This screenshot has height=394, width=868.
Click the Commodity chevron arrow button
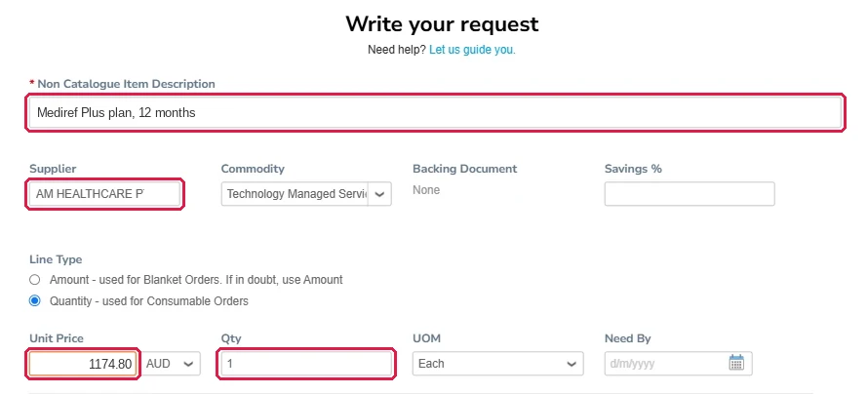coord(379,194)
